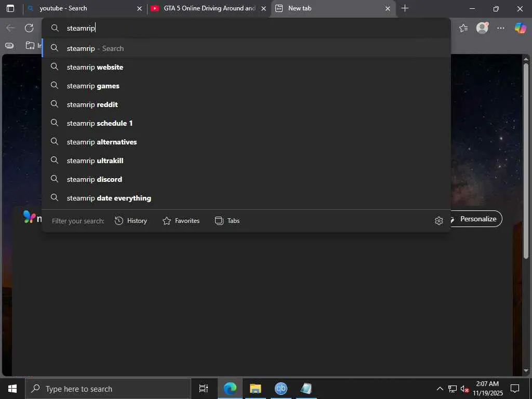Open the Copilot icon
This screenshot has width=532, height=399.
coord(520,28)
